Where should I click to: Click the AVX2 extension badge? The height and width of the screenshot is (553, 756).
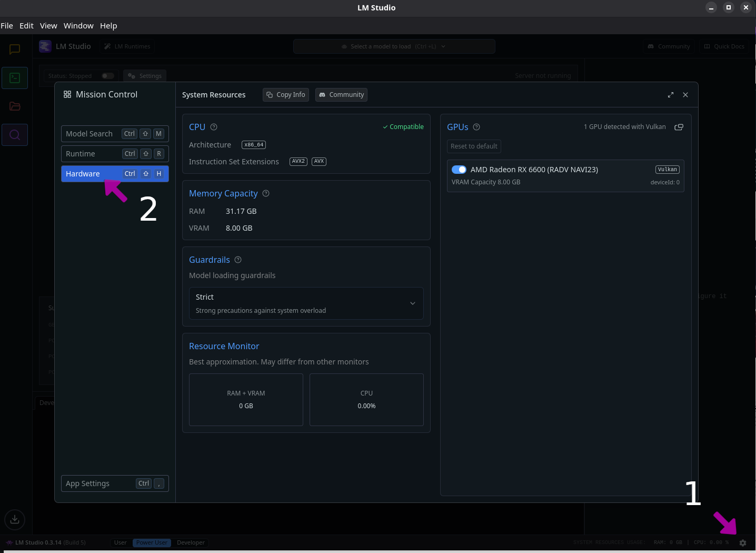[299, 162]
